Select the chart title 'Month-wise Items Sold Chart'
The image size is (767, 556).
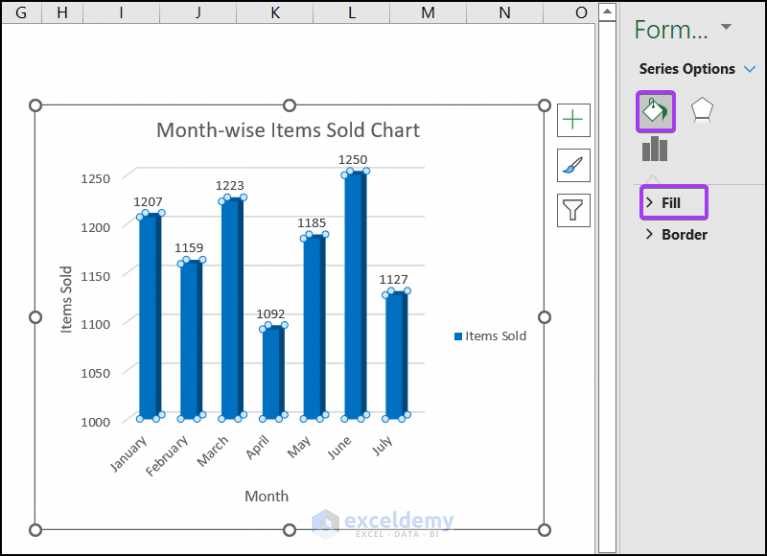click(288, 131)
